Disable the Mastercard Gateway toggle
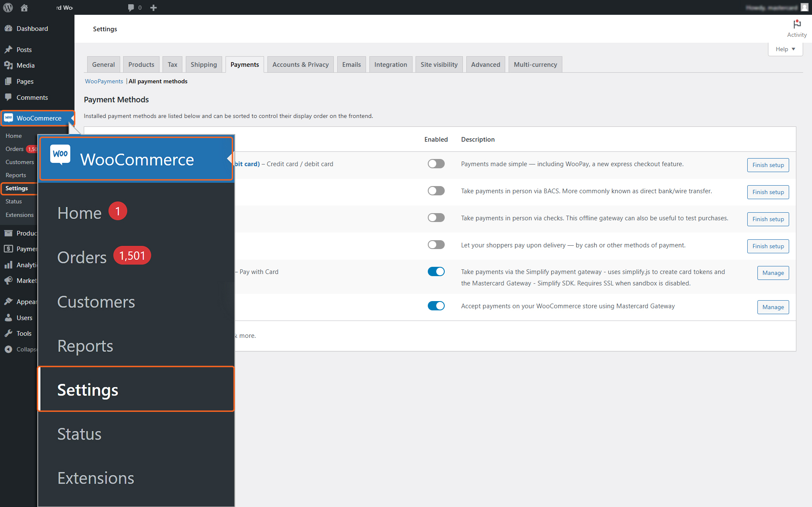812x507 pixels. click(436, 306)
